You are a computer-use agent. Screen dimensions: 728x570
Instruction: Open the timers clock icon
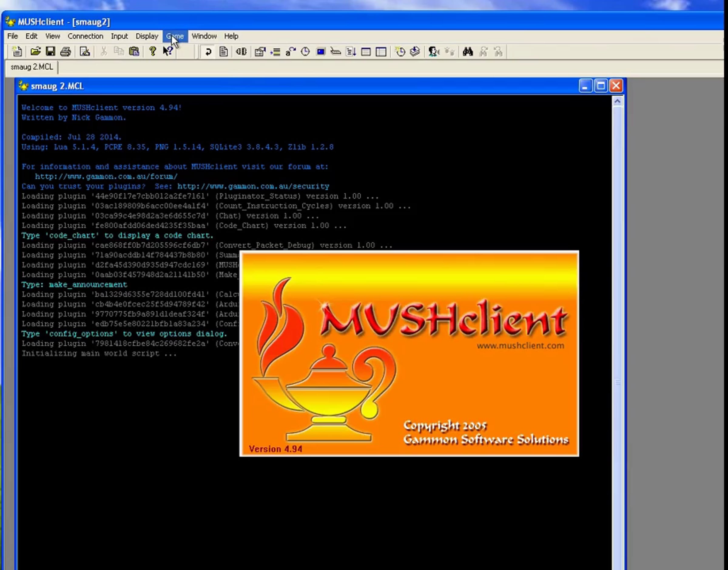(x=305, y=52)
